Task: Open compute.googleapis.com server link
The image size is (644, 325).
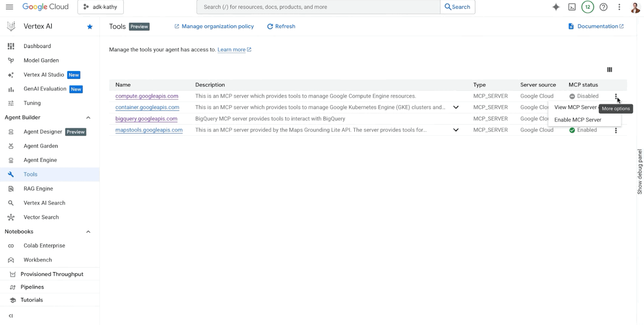Action: pyautogui.click(x=147, y=96)
